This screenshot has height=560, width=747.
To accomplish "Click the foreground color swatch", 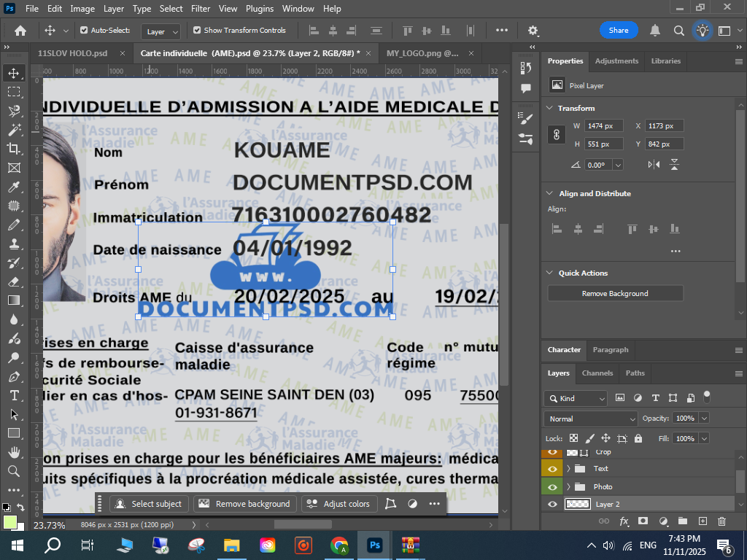I will point(10,522).
